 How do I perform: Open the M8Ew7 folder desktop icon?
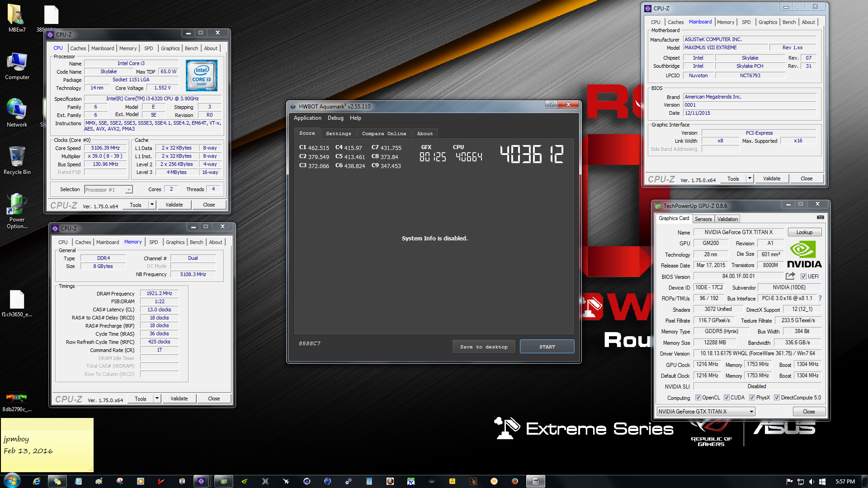(x=17, y=18)
